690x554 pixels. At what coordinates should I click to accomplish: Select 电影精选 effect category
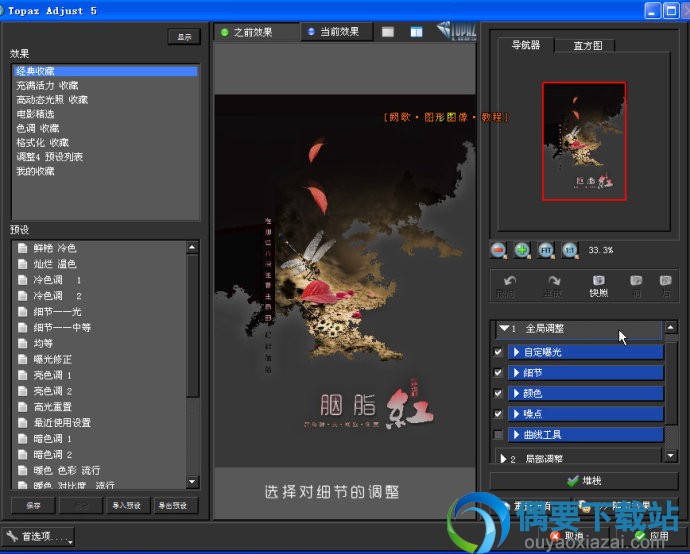click(x=106, y=114)
